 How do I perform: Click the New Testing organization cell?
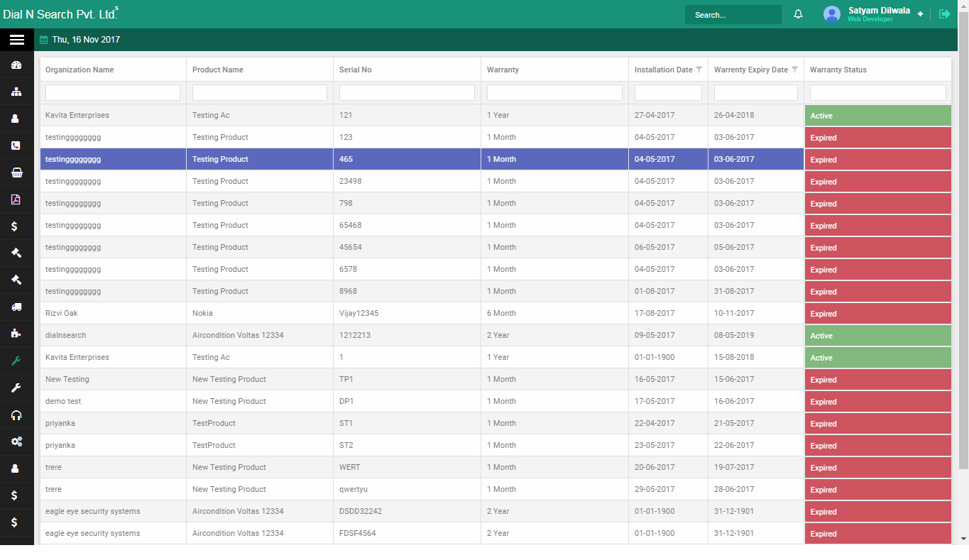(113, 379)
